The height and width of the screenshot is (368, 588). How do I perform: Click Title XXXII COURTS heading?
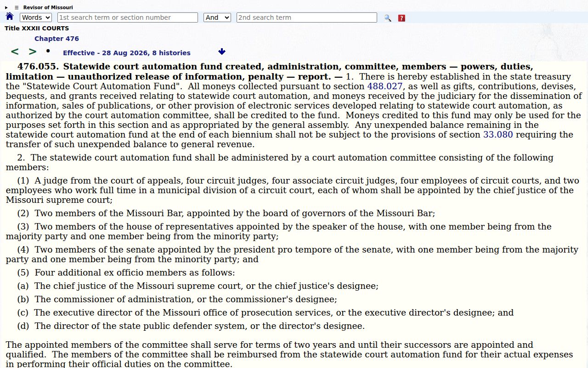coord(37,28)
